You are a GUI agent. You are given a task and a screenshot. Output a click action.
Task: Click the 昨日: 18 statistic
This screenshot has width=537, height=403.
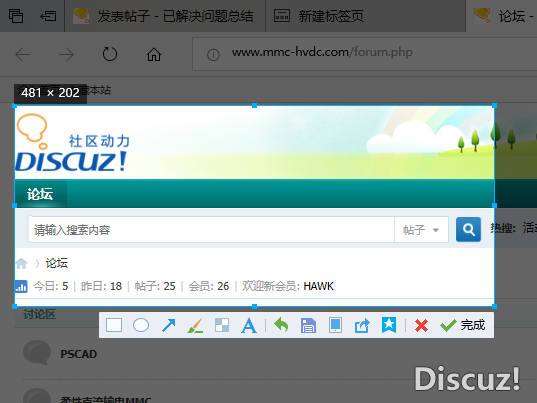click(101, 286)
